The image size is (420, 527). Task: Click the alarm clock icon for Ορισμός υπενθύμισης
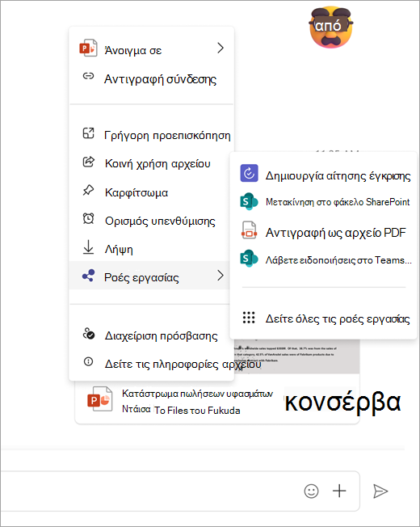coord(88,218)
